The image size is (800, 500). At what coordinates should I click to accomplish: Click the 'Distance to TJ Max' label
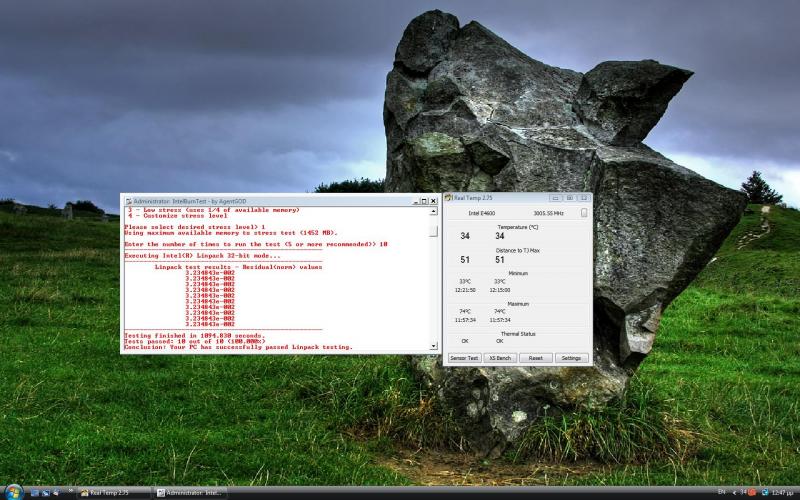[517, 251]
